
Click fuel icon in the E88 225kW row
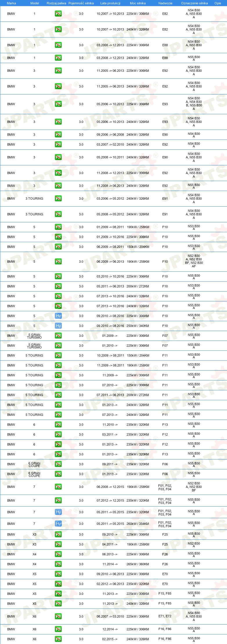coord(58,45)
